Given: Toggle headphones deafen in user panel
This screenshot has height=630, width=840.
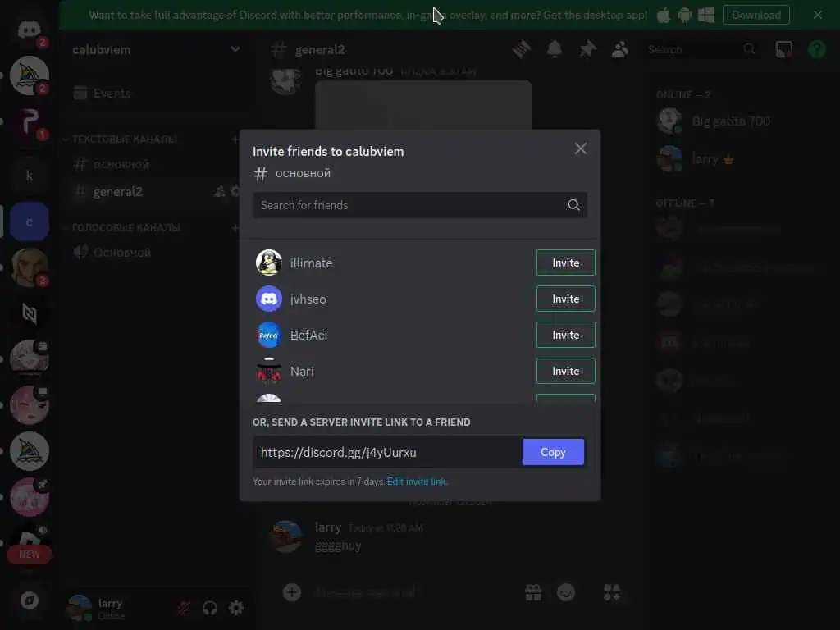Looking at the screenshot, I should pyautogui.click(x=210, y=608).
